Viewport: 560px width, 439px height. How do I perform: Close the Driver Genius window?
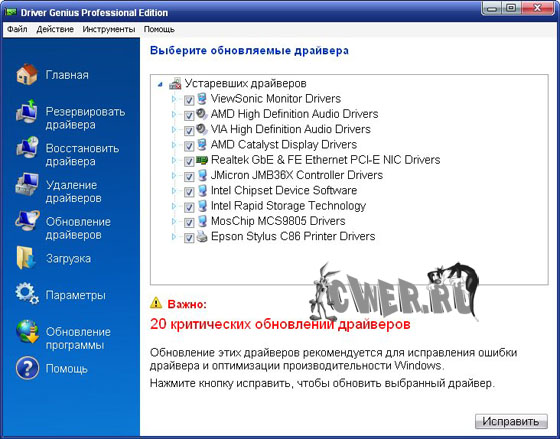point(538,9)
